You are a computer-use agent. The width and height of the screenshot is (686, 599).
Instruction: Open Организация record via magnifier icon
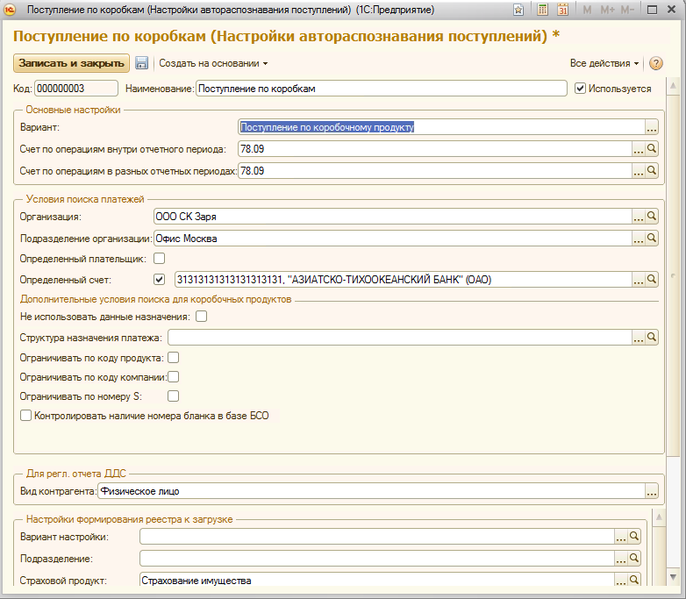651,216
